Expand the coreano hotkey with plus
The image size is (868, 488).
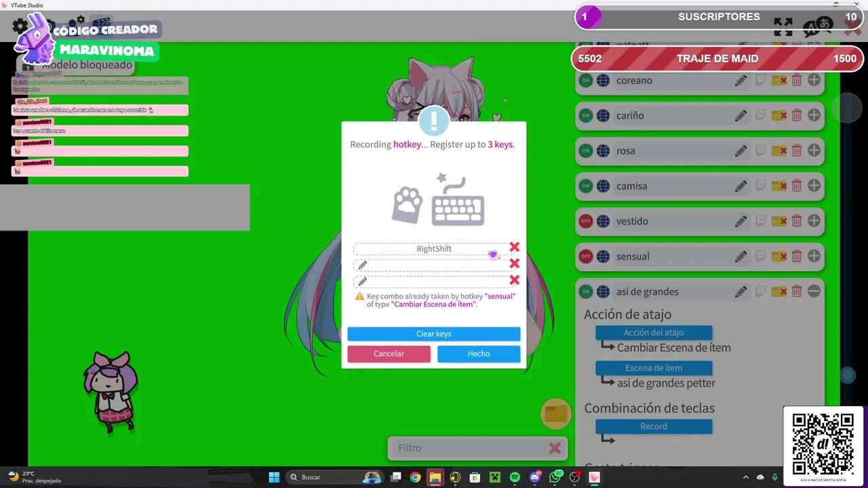tap(814, 80)
